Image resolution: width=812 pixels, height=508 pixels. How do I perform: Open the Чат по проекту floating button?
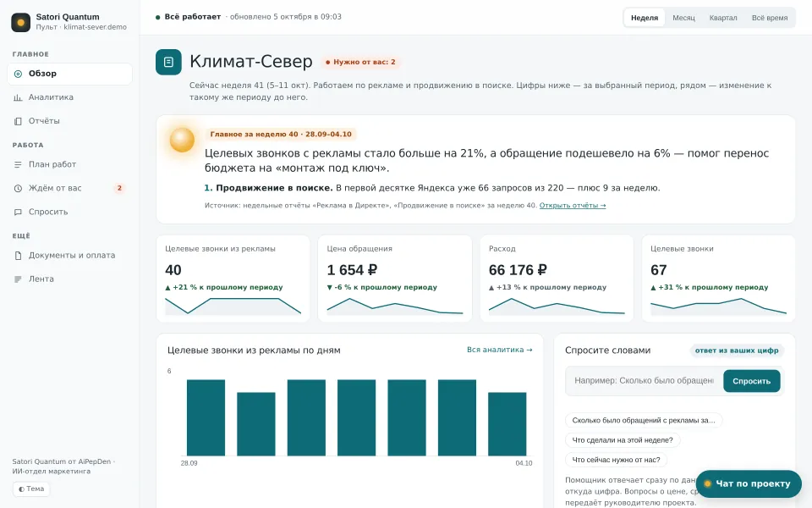tap(749, 483)
